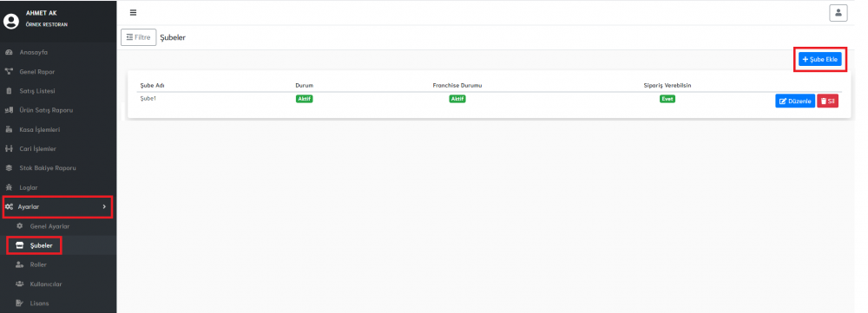Click the Cari İşlemler icon

pyautogui.click(x=9, y=149)
